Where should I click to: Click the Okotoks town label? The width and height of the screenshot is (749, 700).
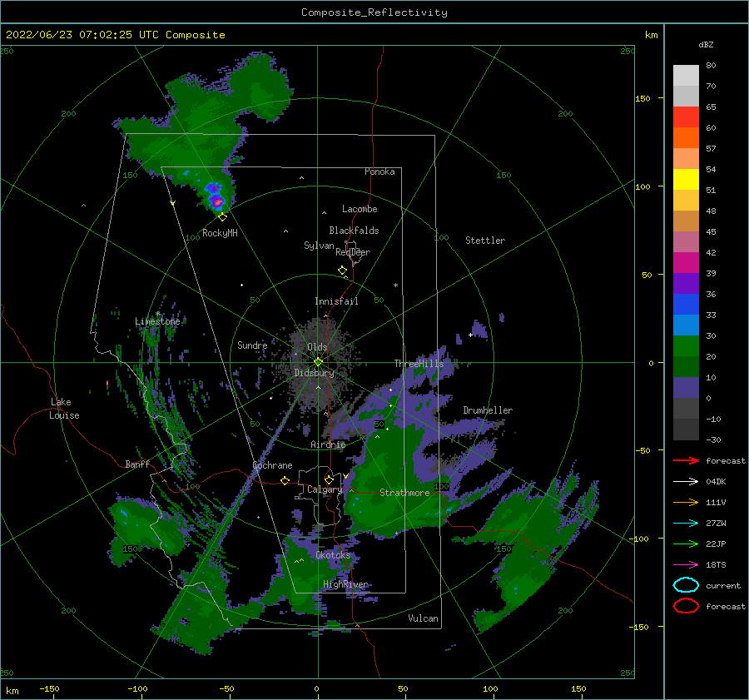click(333, 555)
